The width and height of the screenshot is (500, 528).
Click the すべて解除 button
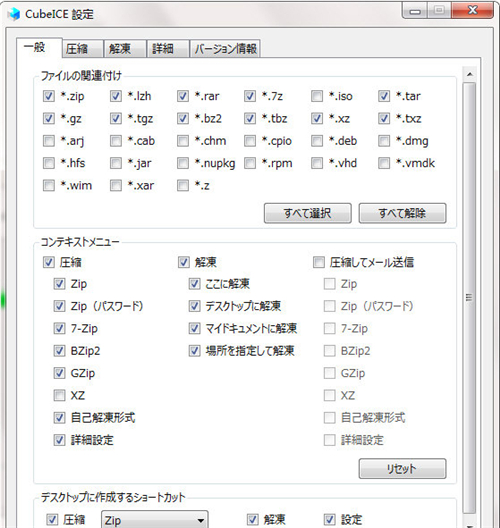coord(402,213)
